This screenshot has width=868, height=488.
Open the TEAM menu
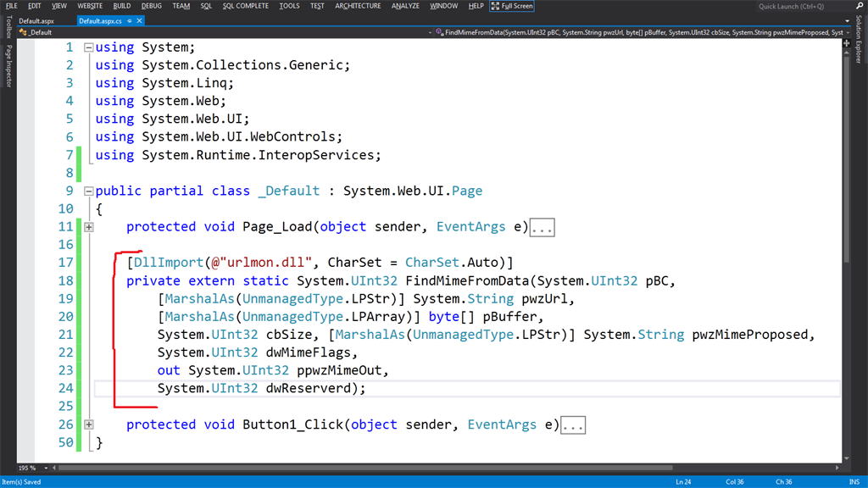coord(181,6)
